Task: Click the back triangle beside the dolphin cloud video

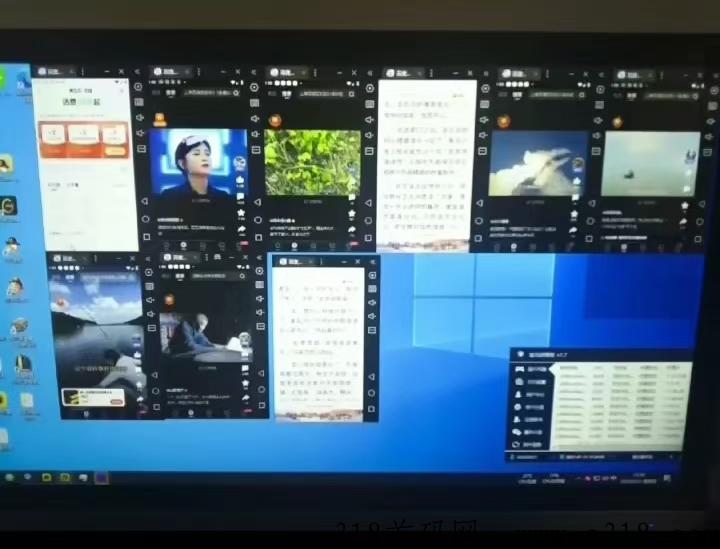Action: click(x=592, y=203)
